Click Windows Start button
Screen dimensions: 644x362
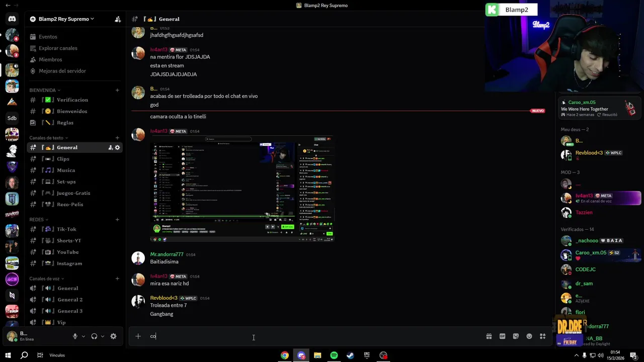click(8, 355)
